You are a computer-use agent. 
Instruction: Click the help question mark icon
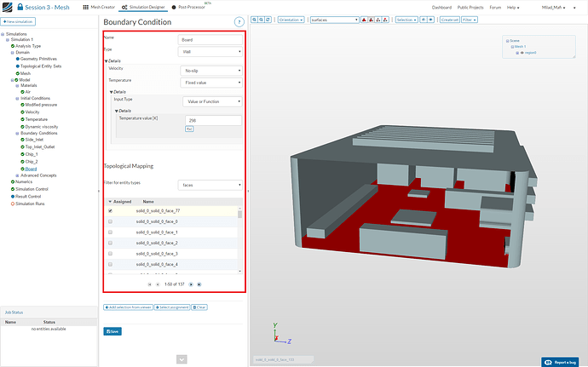point(239,21)
